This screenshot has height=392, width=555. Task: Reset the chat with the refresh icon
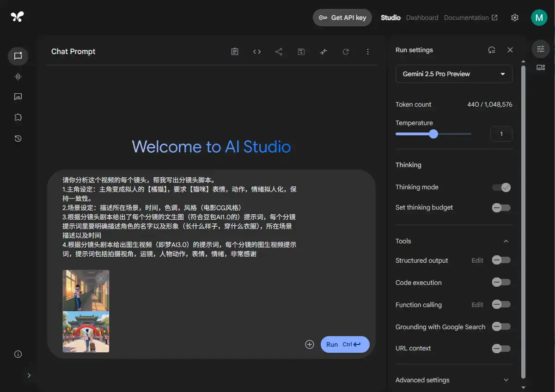(x=346, y=51)
